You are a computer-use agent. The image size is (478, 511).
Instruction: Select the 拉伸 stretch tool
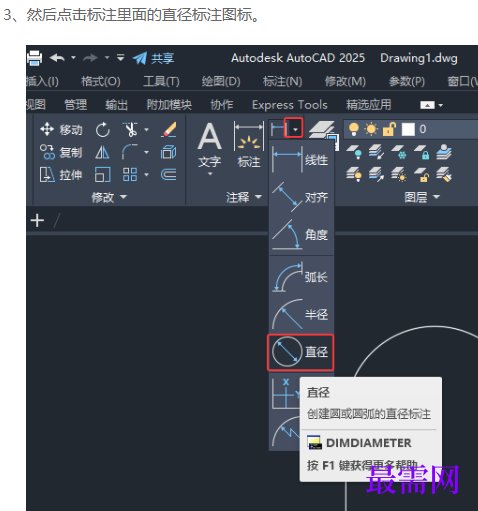pyautogui.click(x=61, y=175)
